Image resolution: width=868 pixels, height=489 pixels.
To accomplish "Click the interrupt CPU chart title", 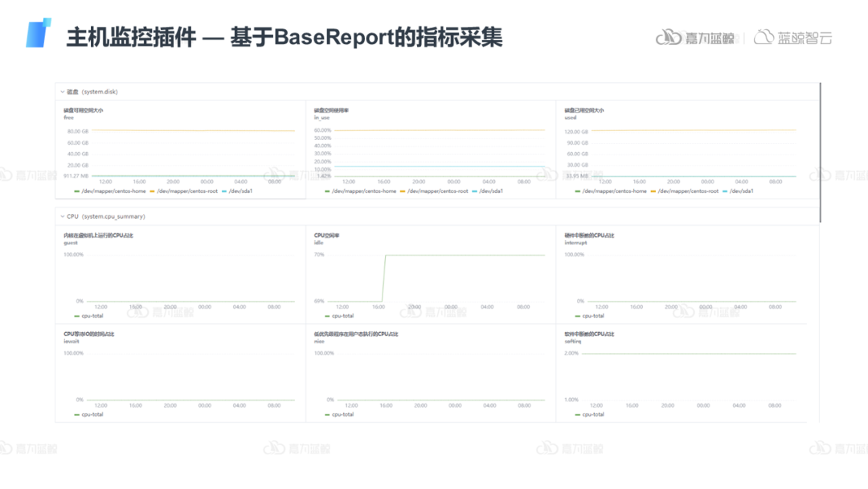I will (589, 236).
